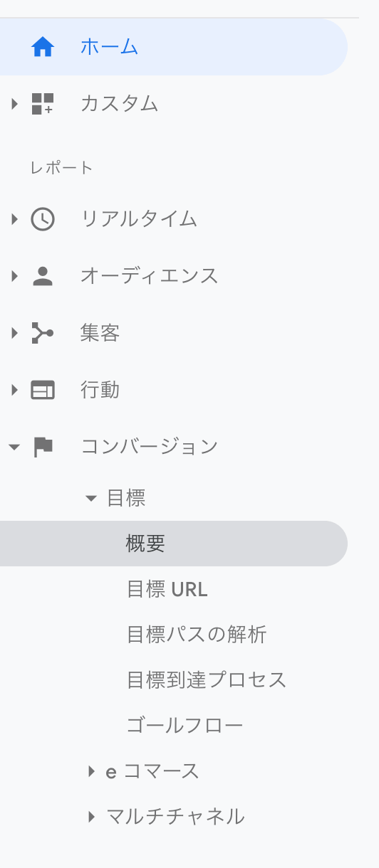The height and width of the screenshot is (868, 379).
Task: Expand the リアルタイム section arrow
Action: click(14, 218)
